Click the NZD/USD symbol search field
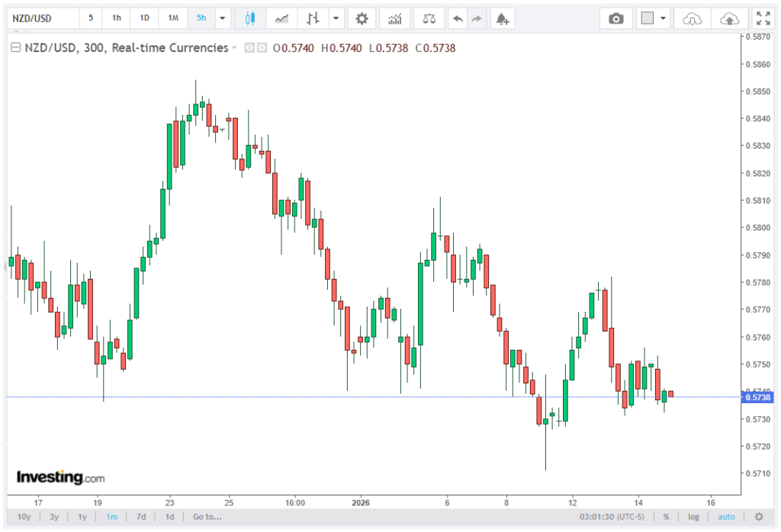This screenshot has height=532, width=781. tap(42, 18)
